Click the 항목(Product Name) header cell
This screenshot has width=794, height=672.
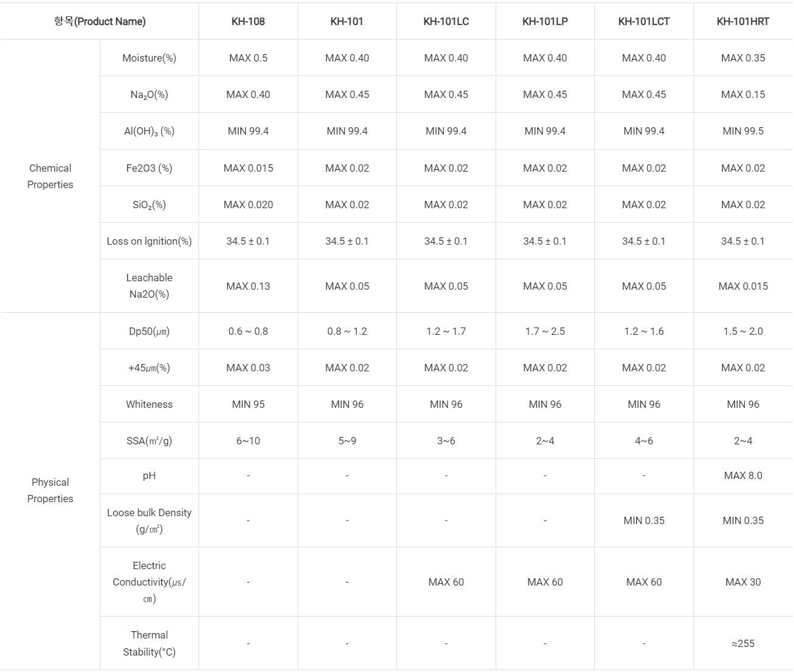point(100,21)
